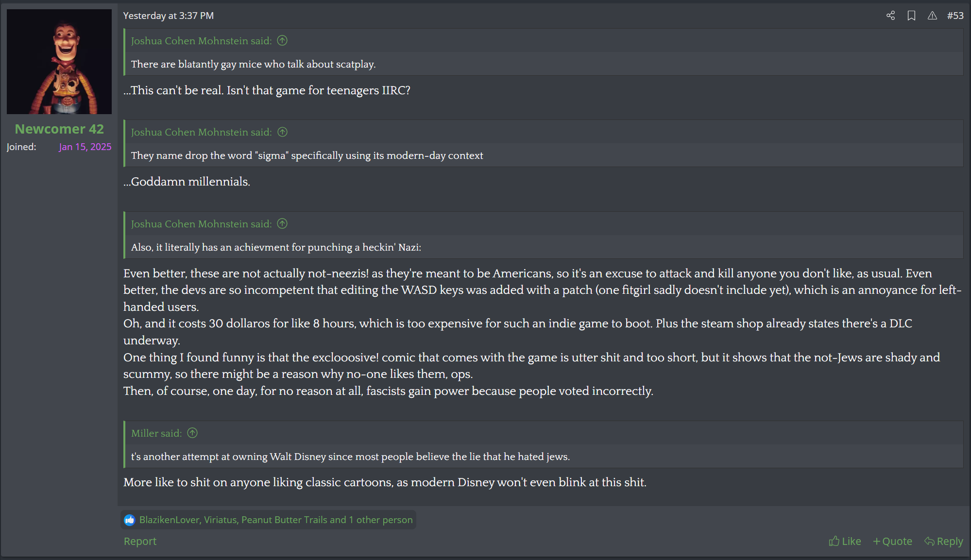Follow arrow icon beside third Joshua quote
The width and height of the screenshot is (971, 560).
(x=282, y=224)
